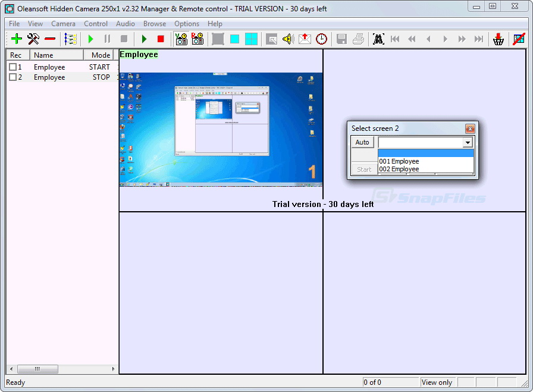Click the gray pause icon

pos(108,39)
